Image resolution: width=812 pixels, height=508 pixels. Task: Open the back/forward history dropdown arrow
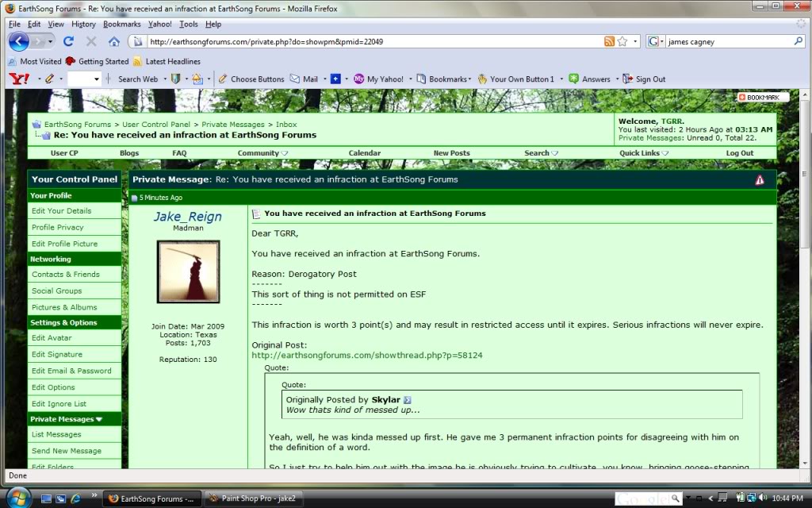[x=50, y=41]
